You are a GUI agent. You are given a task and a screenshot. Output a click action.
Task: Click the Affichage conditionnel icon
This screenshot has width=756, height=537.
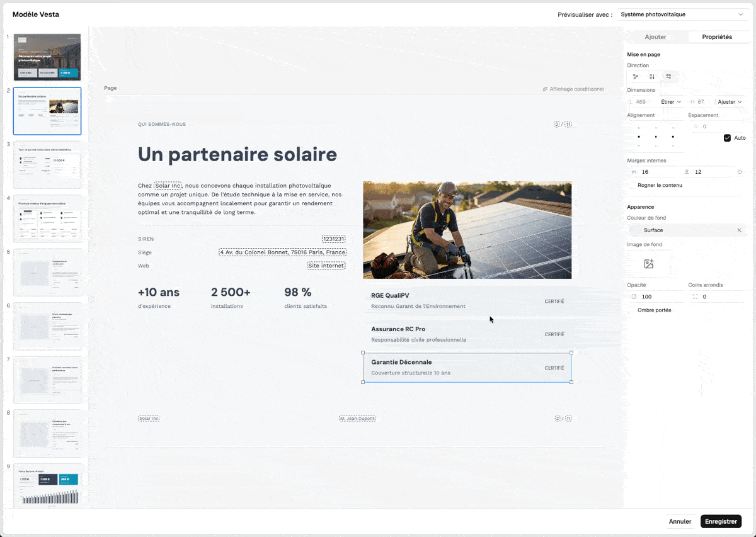point(546,89)
